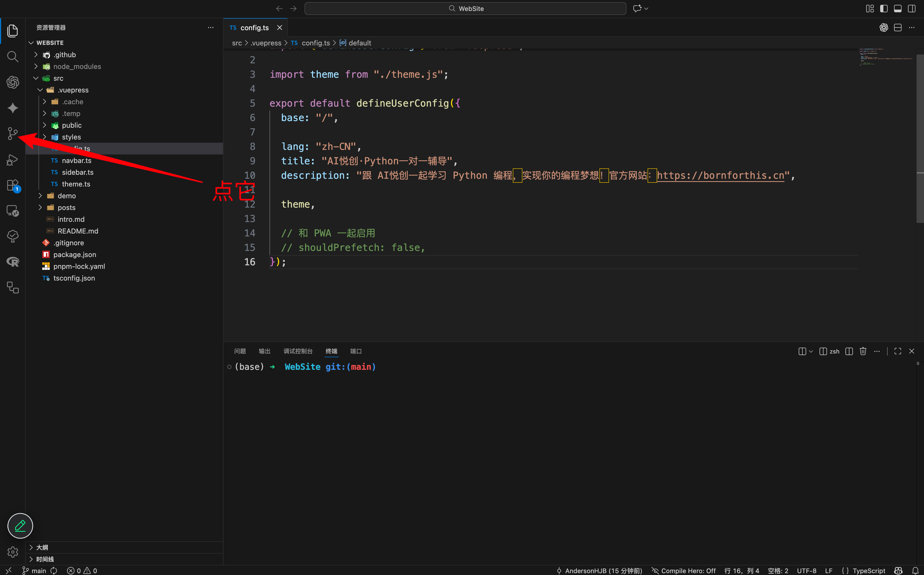Image resolution: width=924 pixels, height=575 pixels.
Task: Select the 终端 terminal tab
Action: (332, 351)
